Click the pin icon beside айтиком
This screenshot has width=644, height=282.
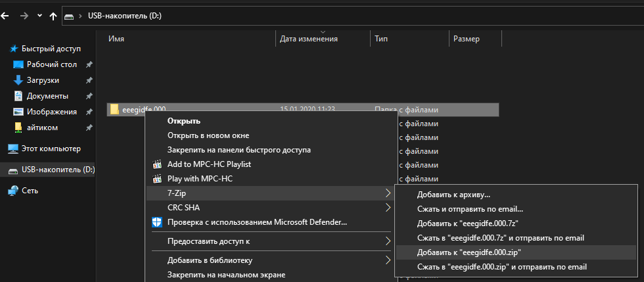pyautogui.click(x=89, y=128)
